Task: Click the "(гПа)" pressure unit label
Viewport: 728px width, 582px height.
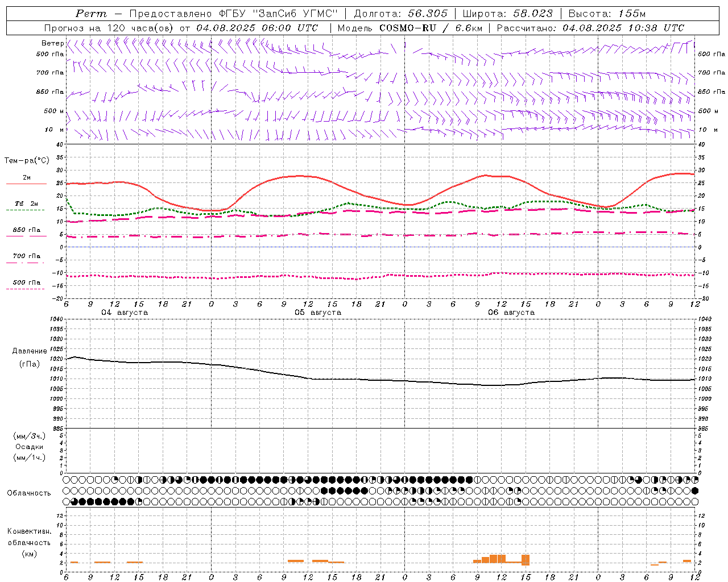Action: coord(30,364)
